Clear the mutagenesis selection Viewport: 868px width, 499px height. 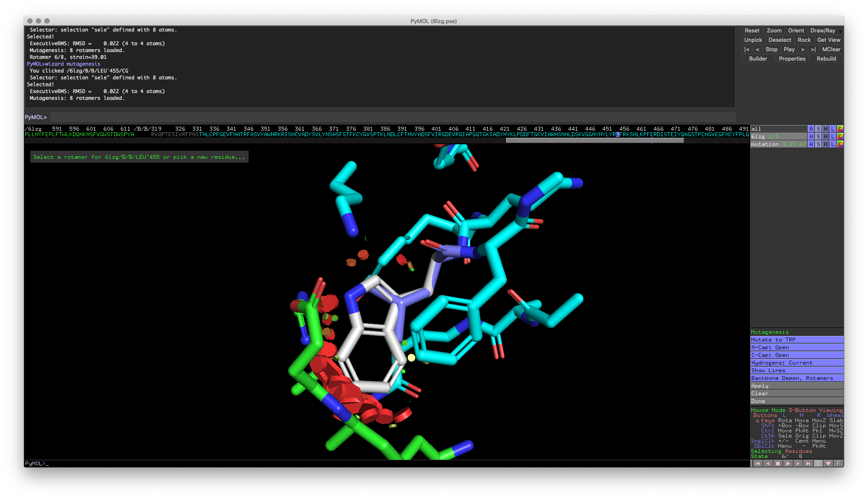797,394
